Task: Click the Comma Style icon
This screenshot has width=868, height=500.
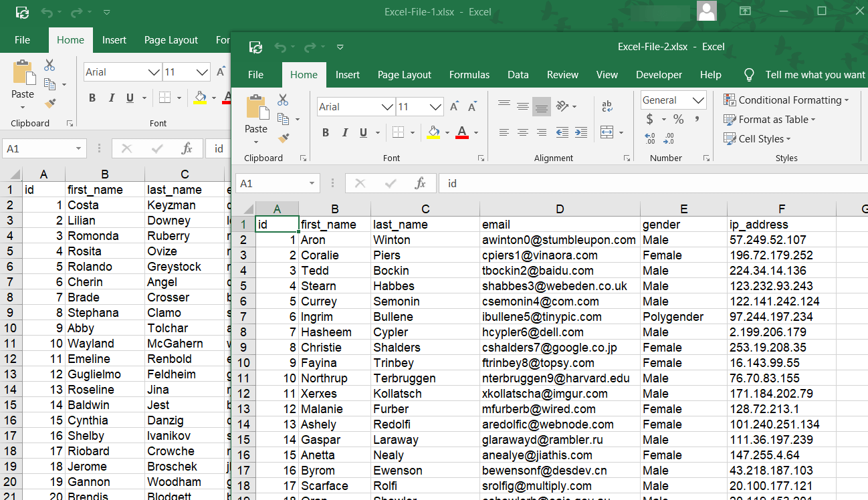Action: point(697,118)
